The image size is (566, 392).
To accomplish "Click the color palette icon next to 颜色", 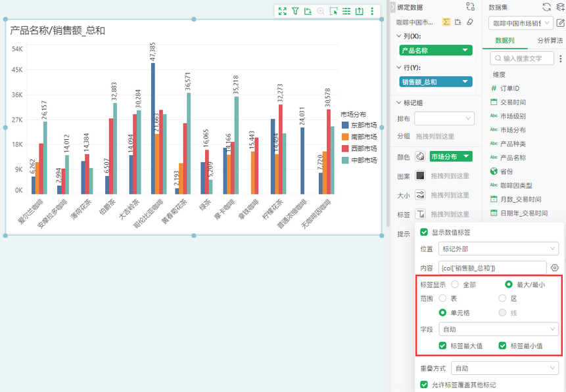I will [x=420, y=156].
